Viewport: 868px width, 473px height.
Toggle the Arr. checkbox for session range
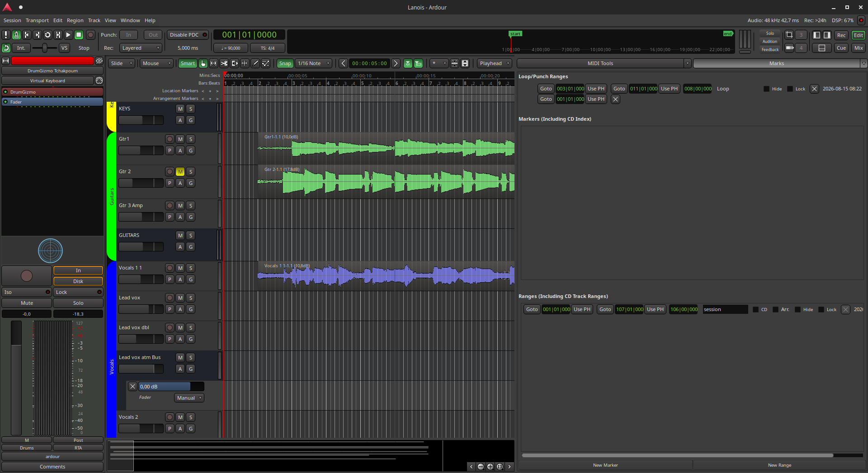[x=775, y=310]
